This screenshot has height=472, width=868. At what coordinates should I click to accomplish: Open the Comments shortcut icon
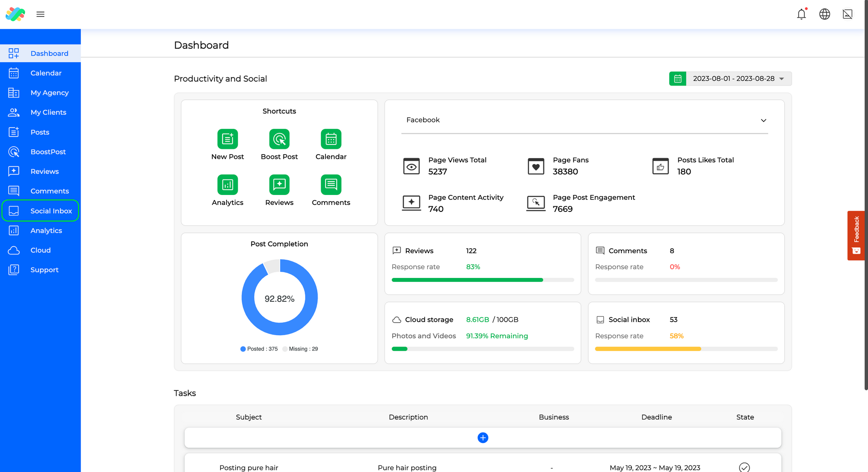(331, 185)
